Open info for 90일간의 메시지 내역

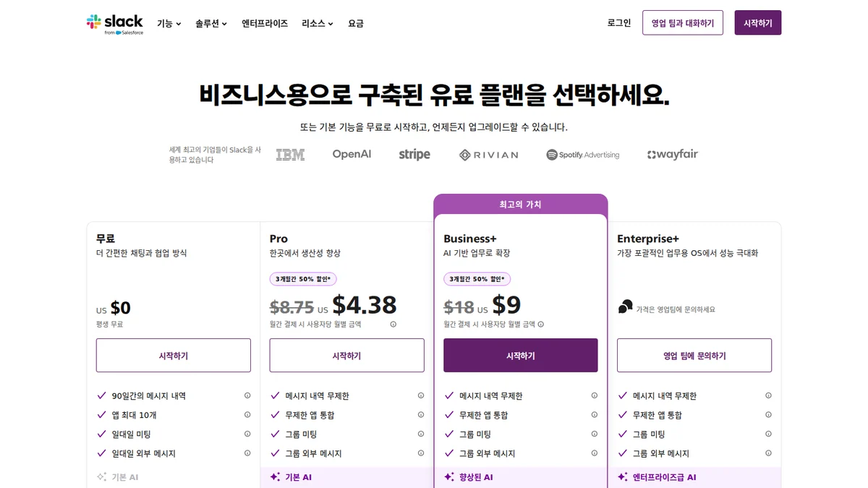[x=247, y=395]
